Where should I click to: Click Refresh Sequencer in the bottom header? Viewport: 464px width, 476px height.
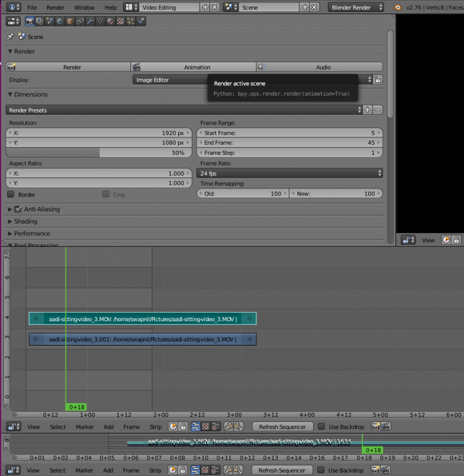click(x=282, y=470)
